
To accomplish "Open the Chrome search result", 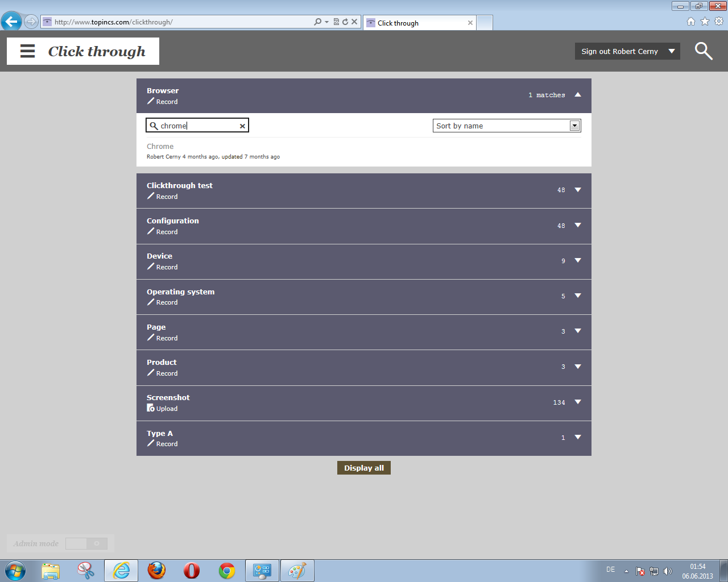I will tap(160, 147).
